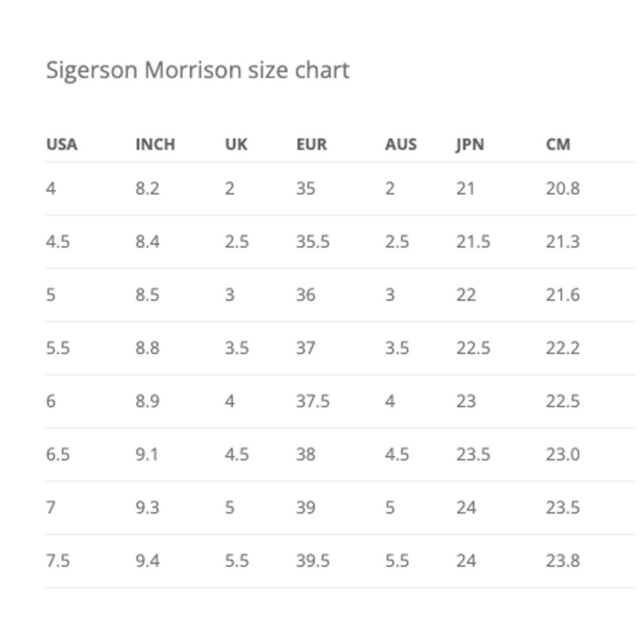Select the INCH column header
644x644 pixels.
pyautogui.click(x=155, y=144)
